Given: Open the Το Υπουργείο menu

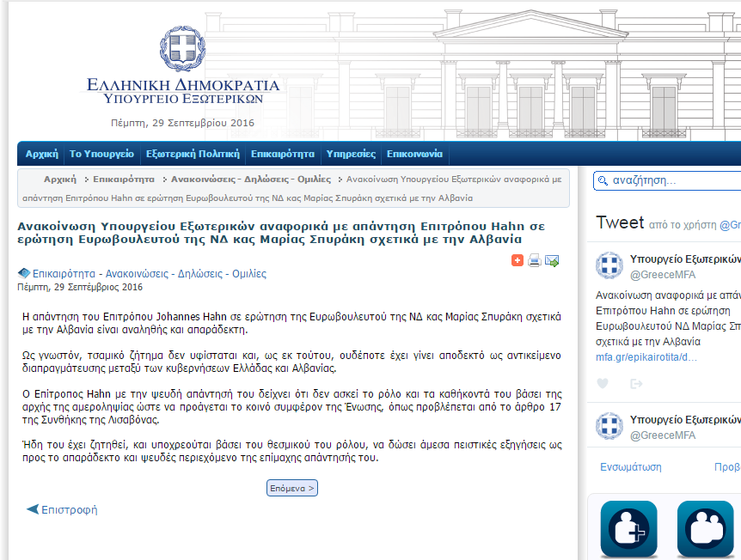Looking at the screenshot, I should click(x=101, y=155).
